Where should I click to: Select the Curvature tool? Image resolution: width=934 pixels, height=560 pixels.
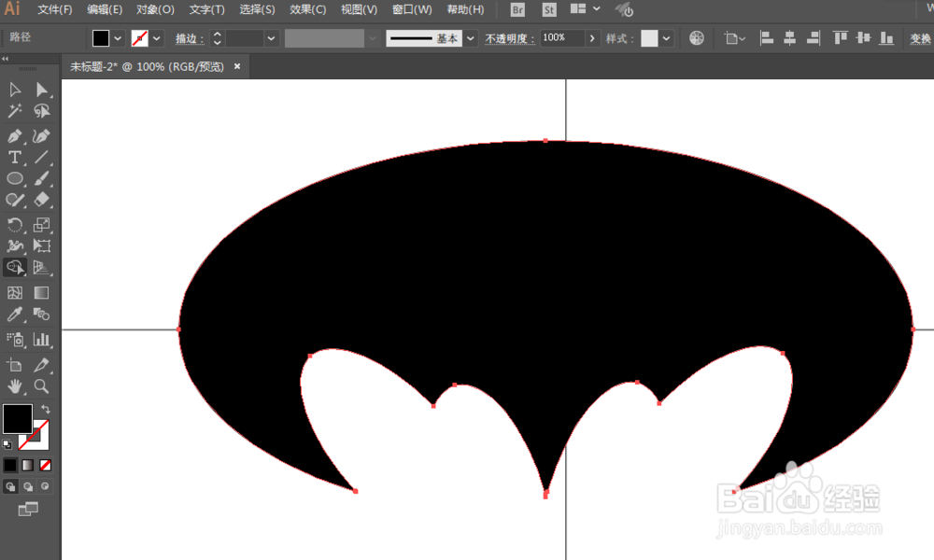tap(42, 136)
